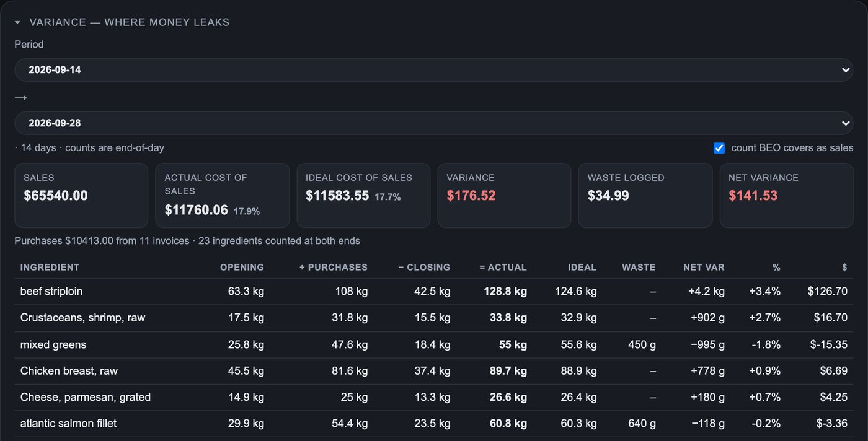The image size is (868, 441).
Task: Click the Sales $65540.00 card
Action: [81, 196]
